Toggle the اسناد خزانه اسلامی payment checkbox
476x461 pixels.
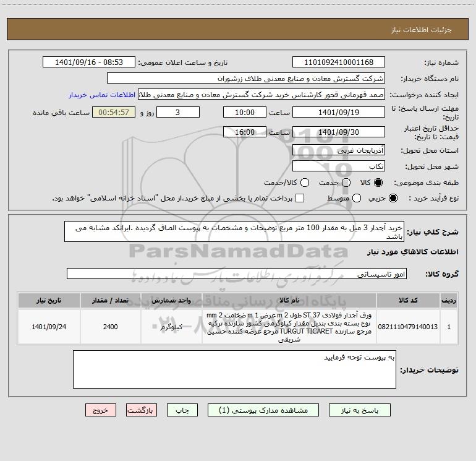pyautogui.click(x=300, y=198)
